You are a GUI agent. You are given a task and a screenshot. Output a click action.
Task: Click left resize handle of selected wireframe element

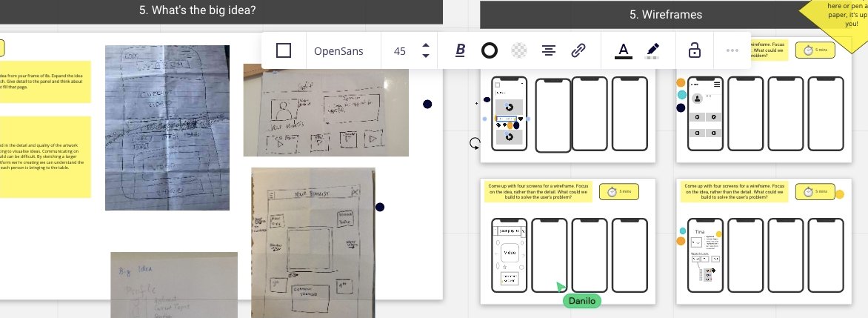485,119
